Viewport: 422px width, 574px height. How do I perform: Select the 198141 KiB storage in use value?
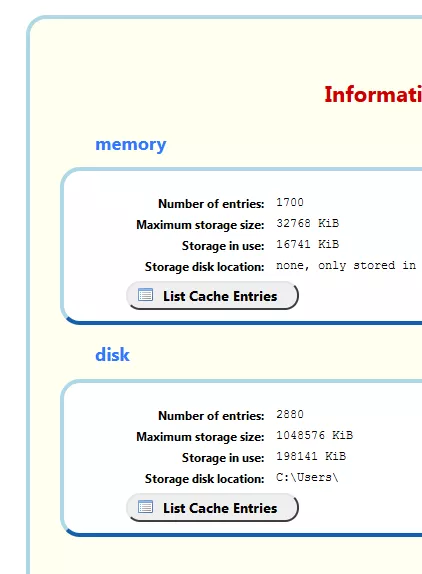click(x=311, y=456)
